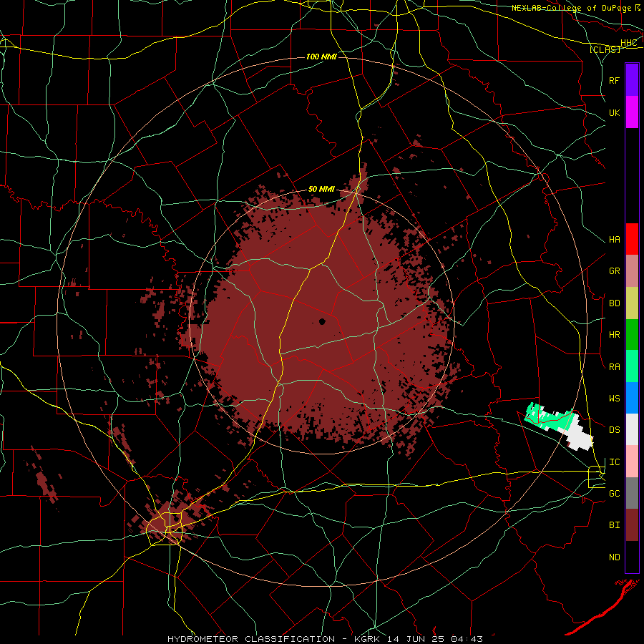This screenshot has width=644, height=644.
Task: Pick the HR dark green legend swatch
Action: [632, 335]
